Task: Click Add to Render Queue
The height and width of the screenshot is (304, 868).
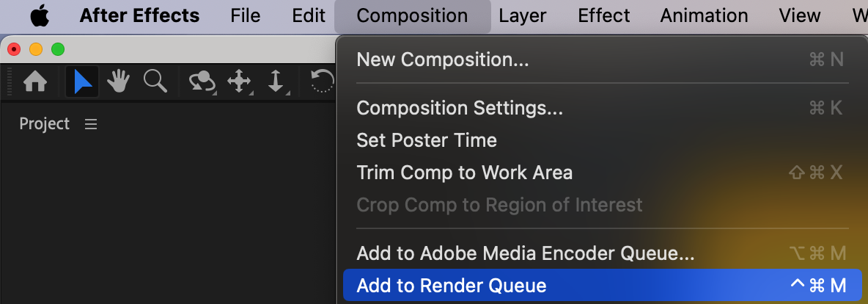Action: pos(452,286)
